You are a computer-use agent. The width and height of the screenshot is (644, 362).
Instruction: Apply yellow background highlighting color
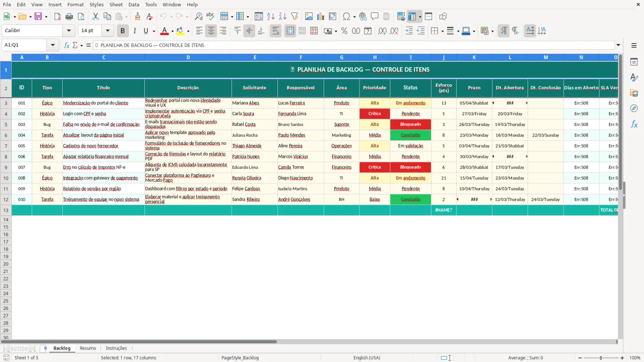180,31
